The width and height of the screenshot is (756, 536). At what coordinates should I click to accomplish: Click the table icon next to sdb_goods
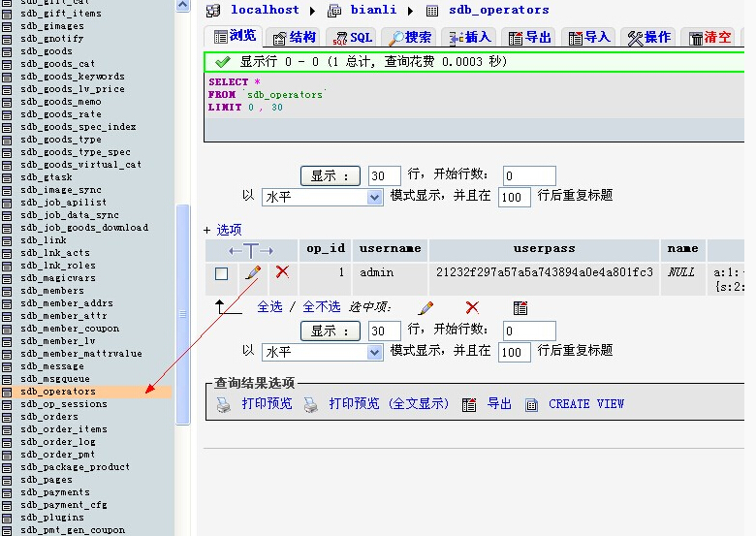tap(8, 51)
